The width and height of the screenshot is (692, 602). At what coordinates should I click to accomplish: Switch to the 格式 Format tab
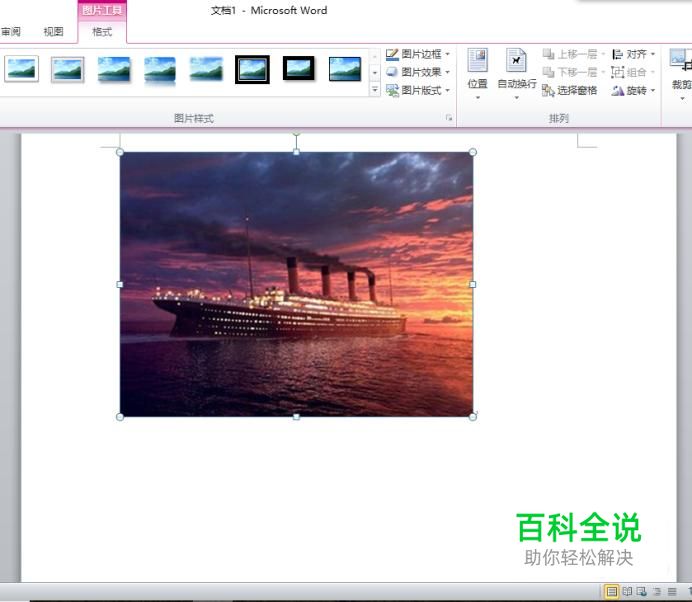click(x=102, y=32)
